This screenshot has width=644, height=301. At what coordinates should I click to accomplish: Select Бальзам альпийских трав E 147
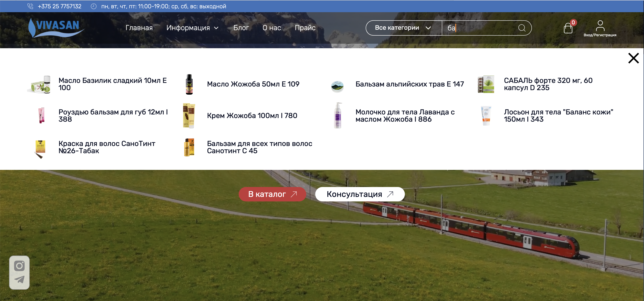pos(410,84)
